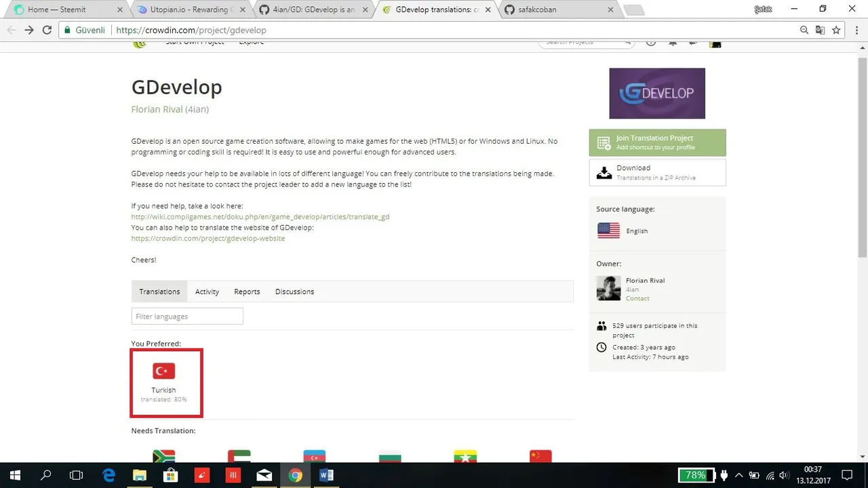Open the gdevelop-website Crowdin project link

coord(208,239)
